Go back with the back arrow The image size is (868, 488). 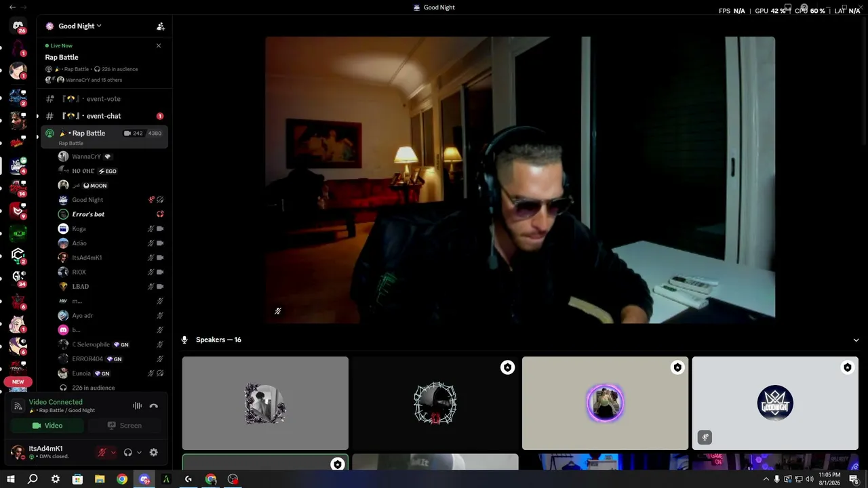click(12, 7)
